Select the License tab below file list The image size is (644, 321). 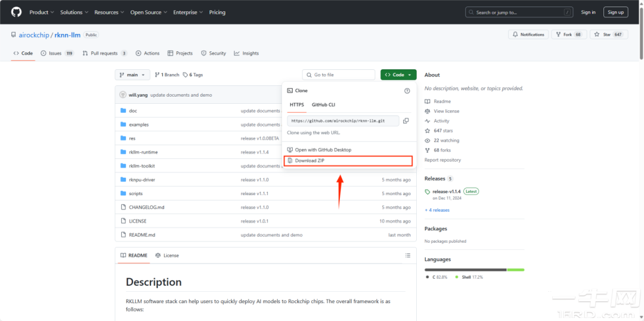pos(167,255)
